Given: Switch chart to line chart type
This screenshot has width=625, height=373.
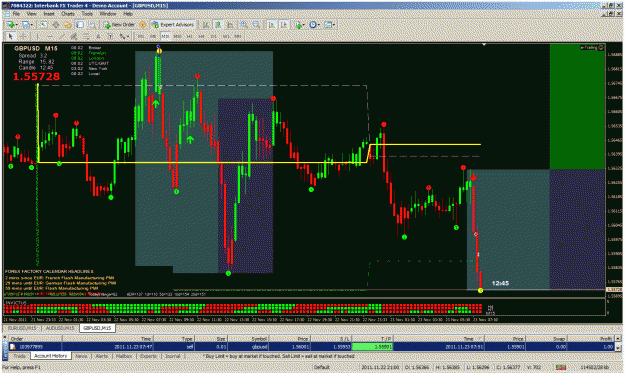Looking at the screenshot, I should tap(230, 25).
